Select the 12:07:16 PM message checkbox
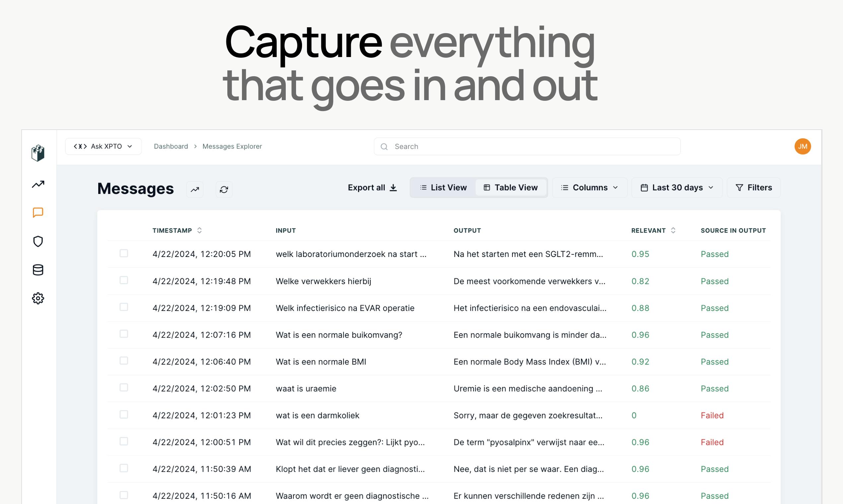 click(124, 334)
